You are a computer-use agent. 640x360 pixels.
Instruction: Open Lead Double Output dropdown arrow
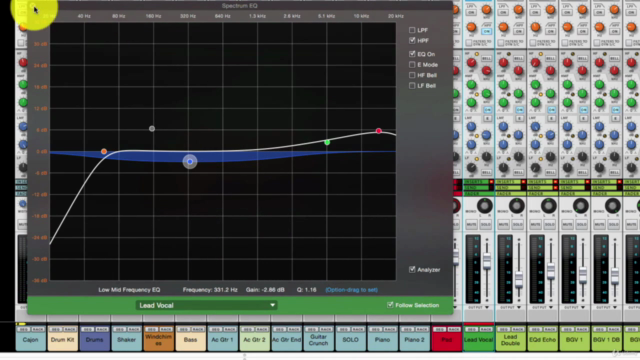(x=519, y=307)
